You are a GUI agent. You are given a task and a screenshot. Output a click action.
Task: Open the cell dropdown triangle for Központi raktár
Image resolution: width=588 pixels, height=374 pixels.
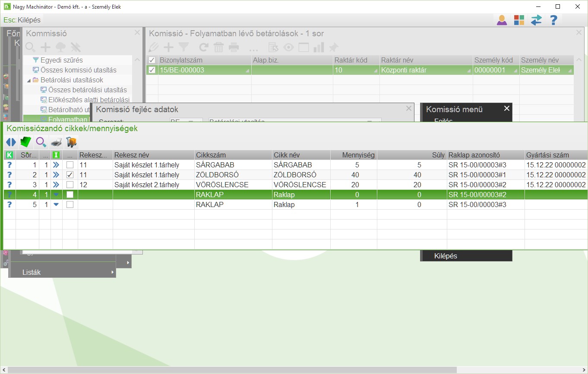[469, 71]
